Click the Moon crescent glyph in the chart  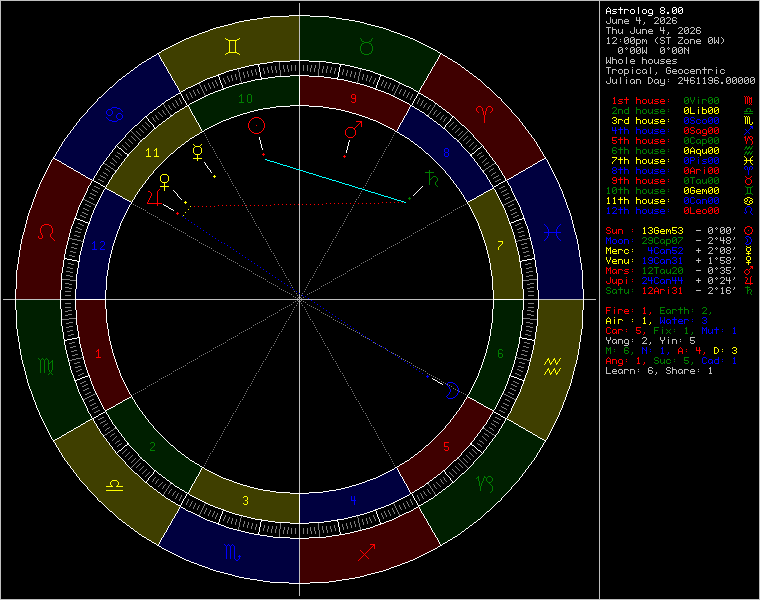tap(452, 390)
